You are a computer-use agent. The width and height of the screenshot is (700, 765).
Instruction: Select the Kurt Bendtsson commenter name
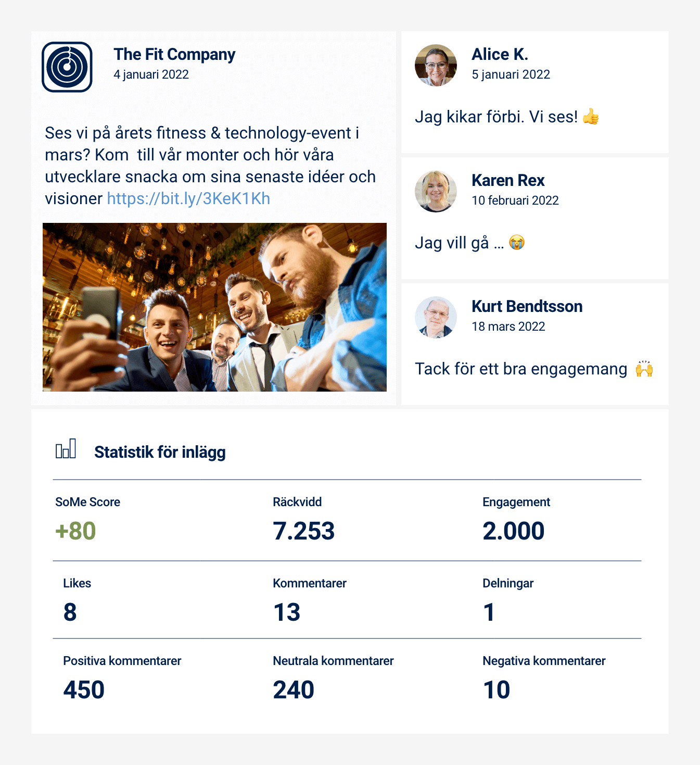[527, 306]
